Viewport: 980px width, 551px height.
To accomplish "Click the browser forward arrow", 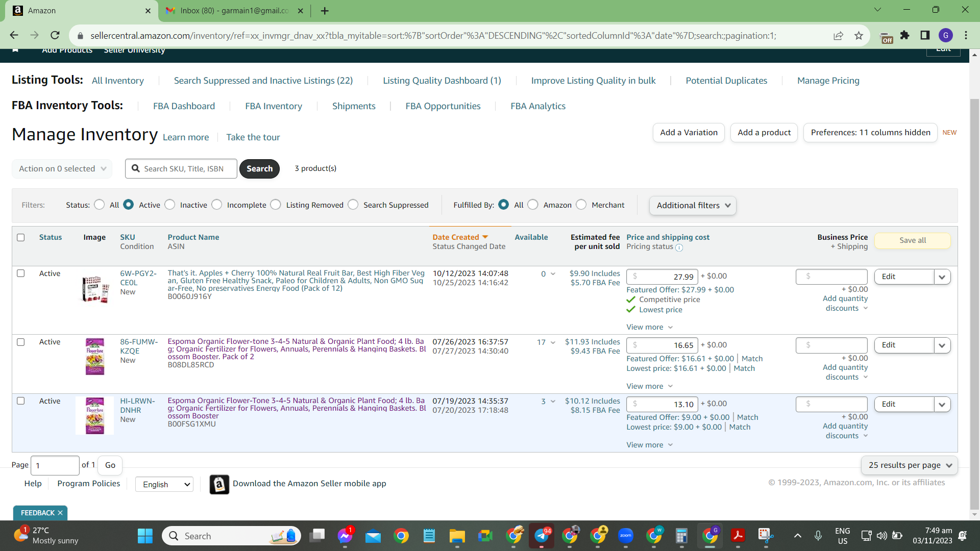I will 34,35.
